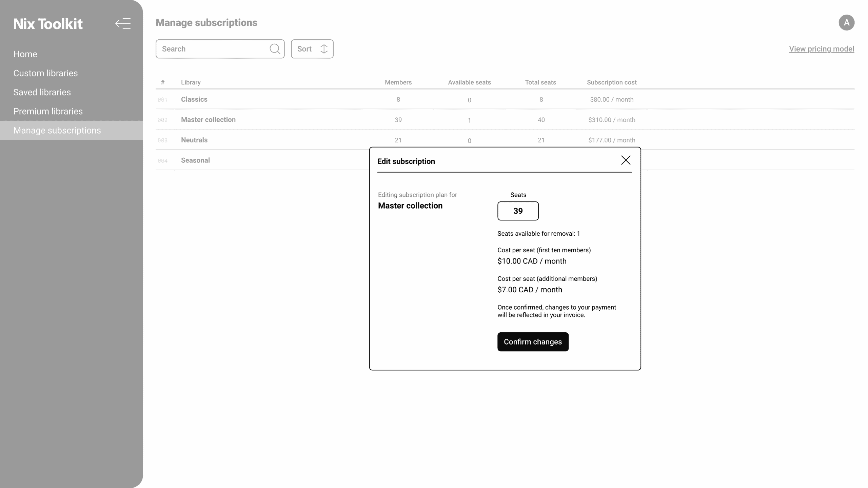The image size is (868, 488).
Task: Navigate to Saved libraries
Action: tap(42, 92)
